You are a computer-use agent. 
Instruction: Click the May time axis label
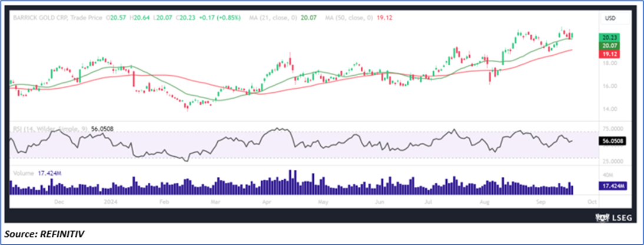point(324,202)
